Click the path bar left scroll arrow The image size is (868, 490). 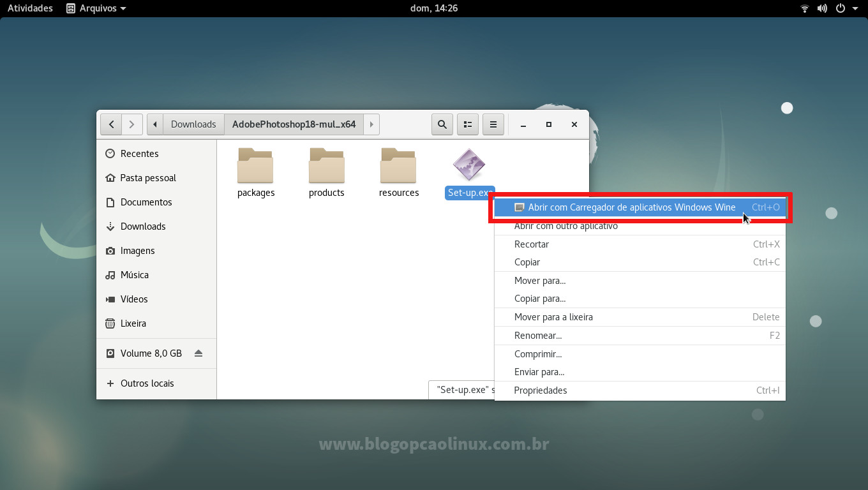click(x=155, y=124)
